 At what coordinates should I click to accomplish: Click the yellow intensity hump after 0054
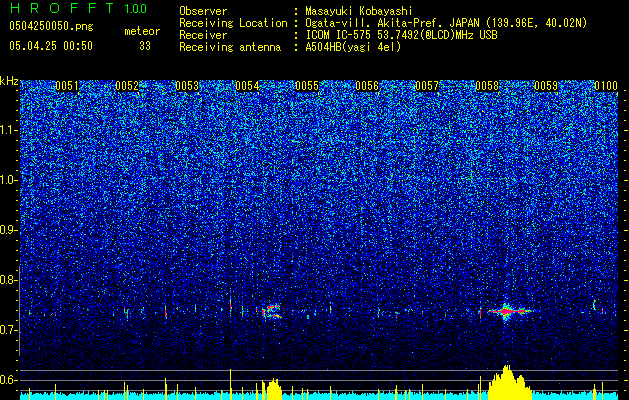coord(272,388)
